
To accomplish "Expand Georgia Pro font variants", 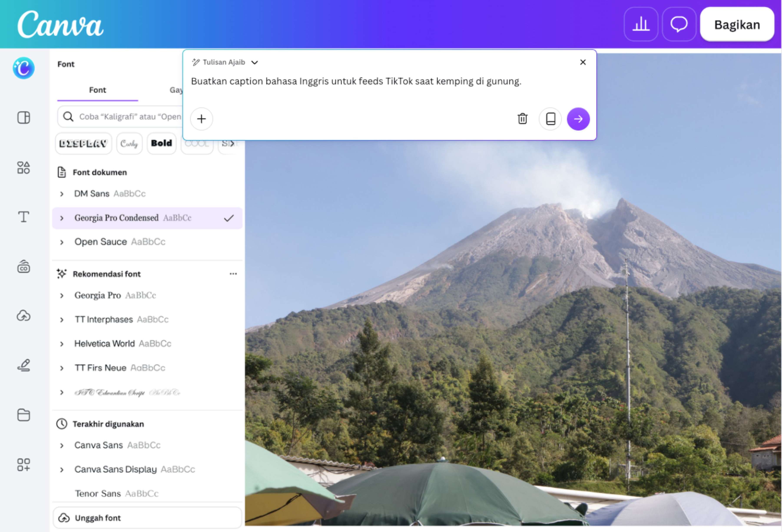I will (x=61, y=296).
